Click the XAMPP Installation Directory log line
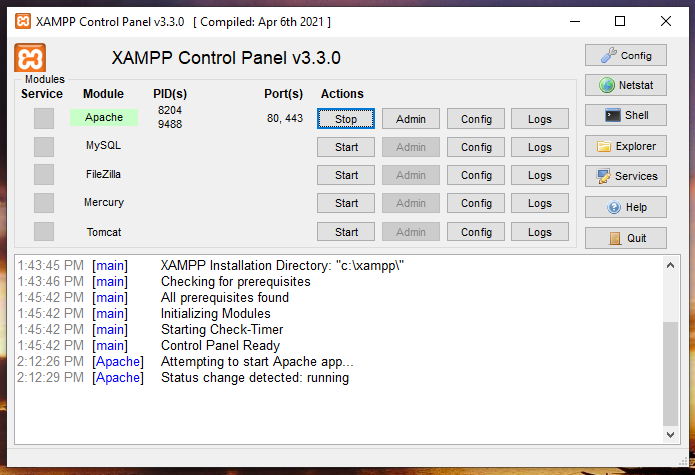Image resolution: width=695 pixels, height=475 pixels. (x=282, y=265)
